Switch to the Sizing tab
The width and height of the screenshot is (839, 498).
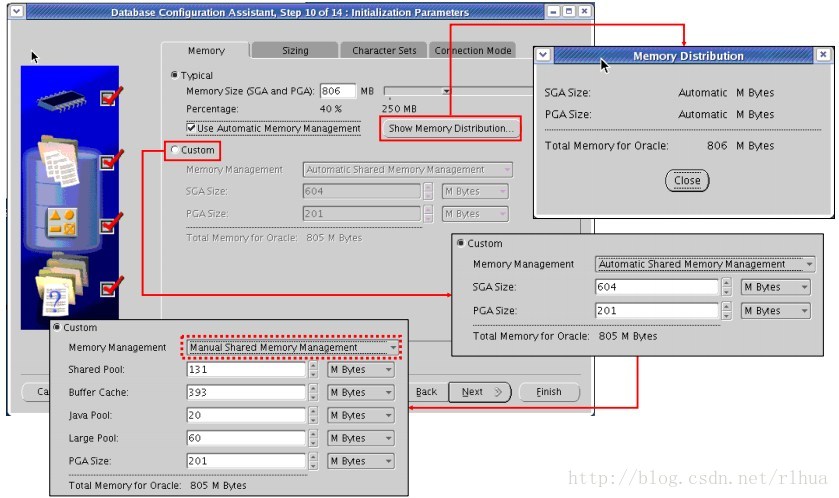pos(295,50)
